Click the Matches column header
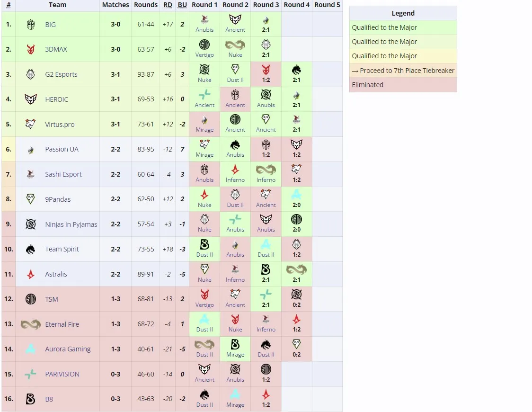 [x=115, y=5]
